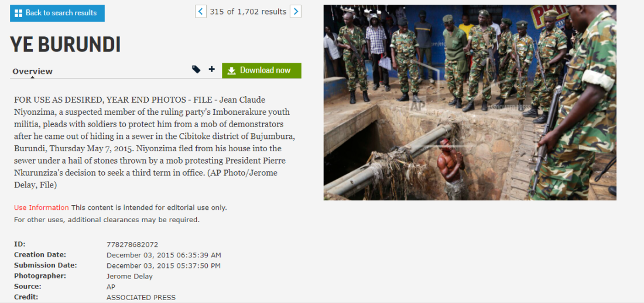The height and width of the screenshot is (303, 644).
Task: Click the 315 of 1,702 results counter
Action: tap(248, 12)
